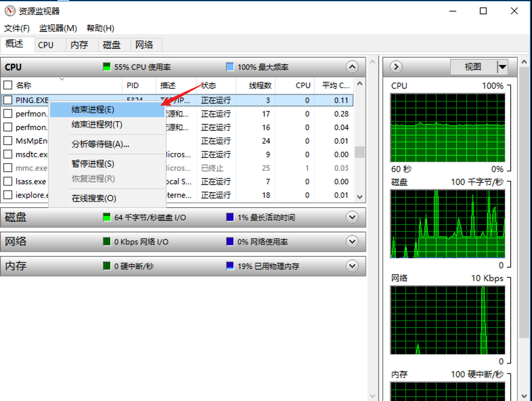This screenshot has width=532, height=401.
Task: Click the Resource Monitor app icon in title bar
Action: (x=10, y=11)
